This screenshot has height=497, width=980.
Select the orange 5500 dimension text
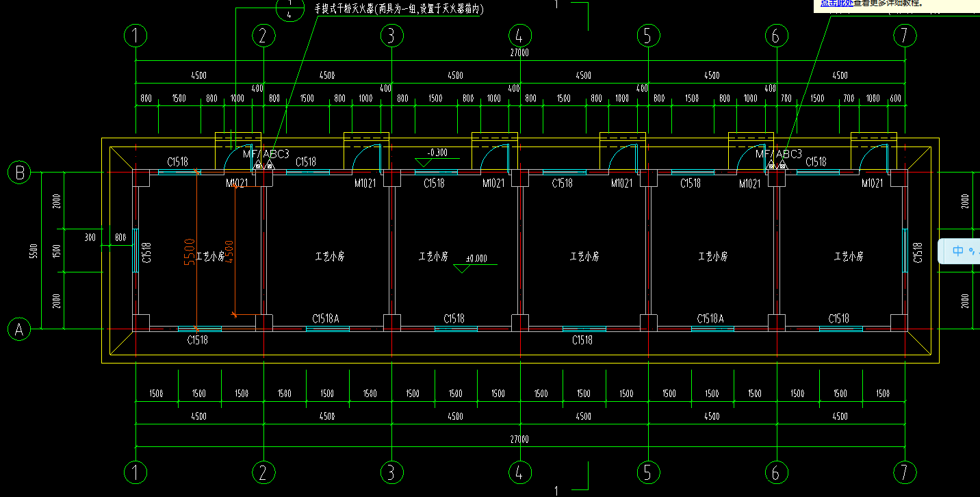[190, 251]
